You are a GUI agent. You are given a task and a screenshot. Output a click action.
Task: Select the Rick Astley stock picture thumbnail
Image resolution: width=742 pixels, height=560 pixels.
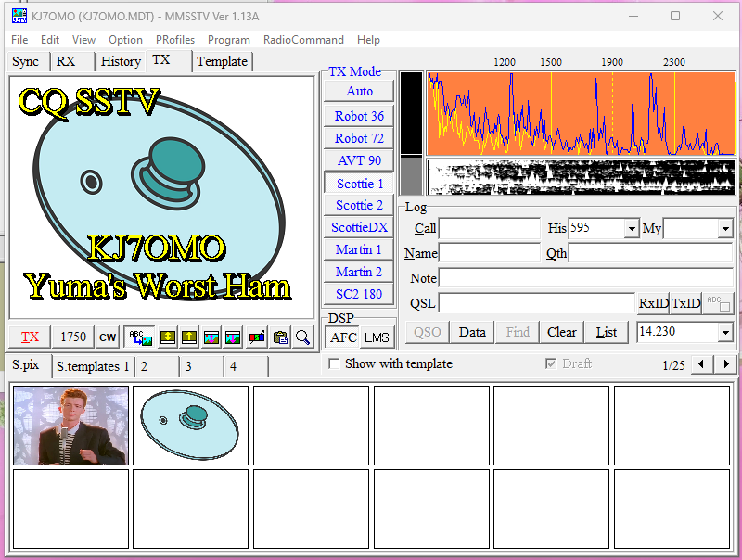[x=71, y=426]
